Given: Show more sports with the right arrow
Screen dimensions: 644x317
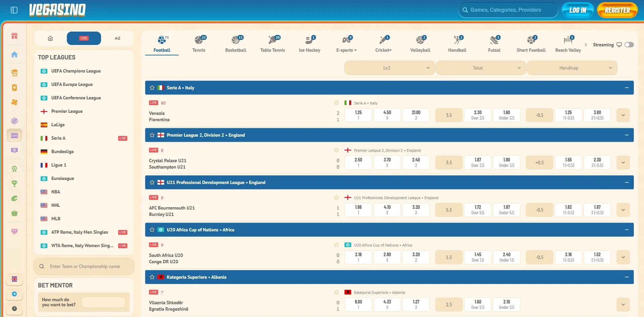Looking at the screenshot, I should pos(586,45).
